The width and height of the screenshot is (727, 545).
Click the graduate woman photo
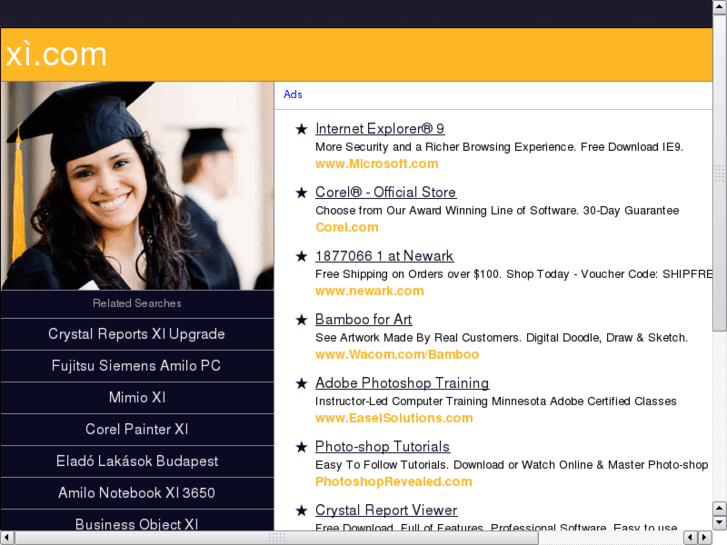(137, 186)
